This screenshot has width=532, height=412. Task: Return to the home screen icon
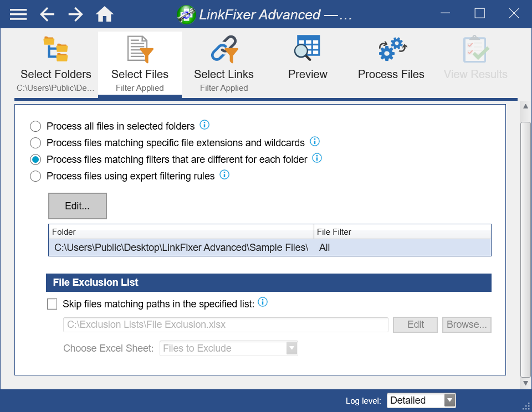tap(105, 14)
